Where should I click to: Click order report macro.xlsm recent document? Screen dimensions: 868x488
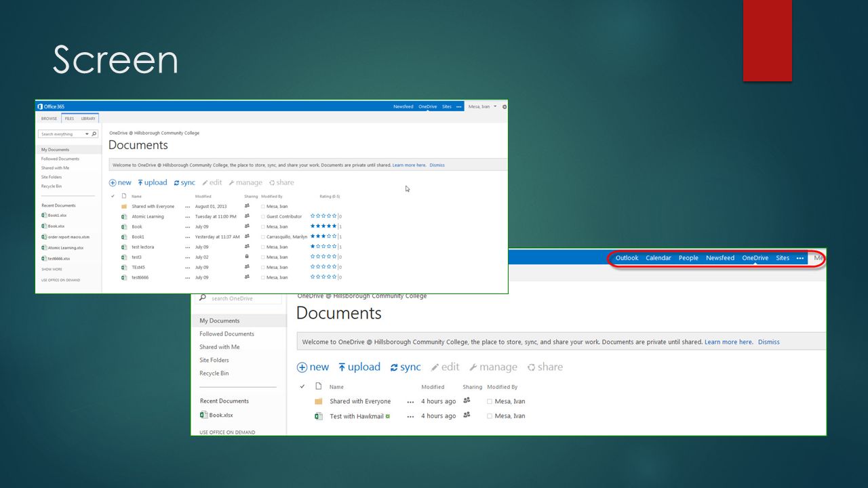coord(66,237)
